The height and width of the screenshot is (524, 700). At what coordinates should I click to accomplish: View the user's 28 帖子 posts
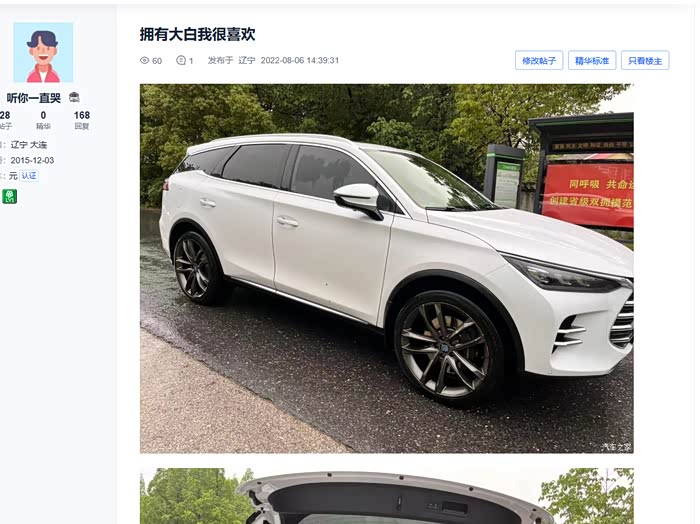point(5,120)
